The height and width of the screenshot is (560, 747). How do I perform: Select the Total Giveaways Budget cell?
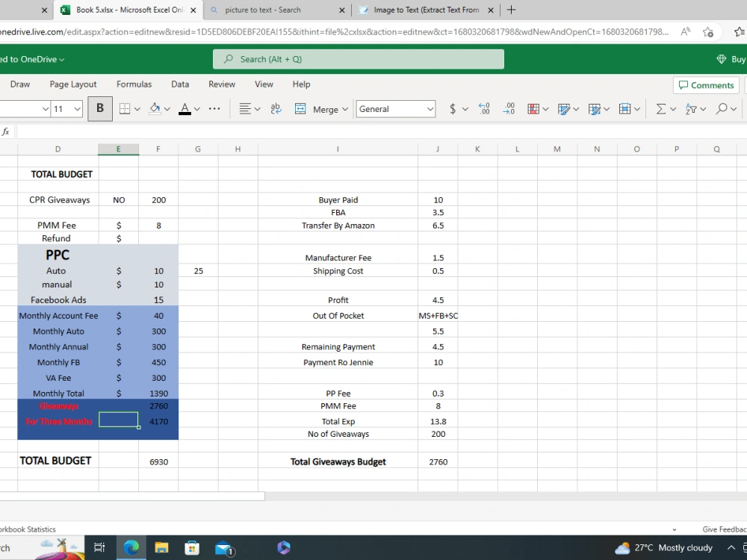[x=338, y=461]
